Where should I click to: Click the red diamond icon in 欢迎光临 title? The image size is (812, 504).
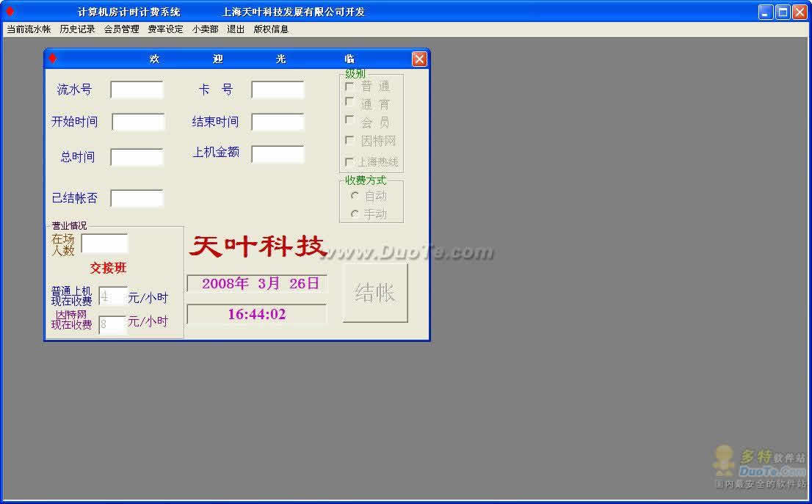tap(52, 59)
